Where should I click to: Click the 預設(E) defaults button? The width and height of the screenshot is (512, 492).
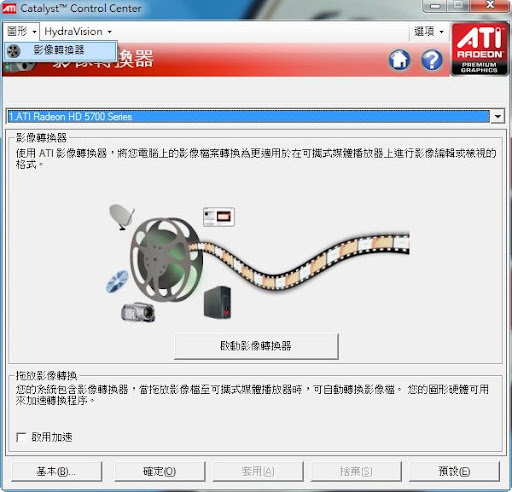coord(454,471)
